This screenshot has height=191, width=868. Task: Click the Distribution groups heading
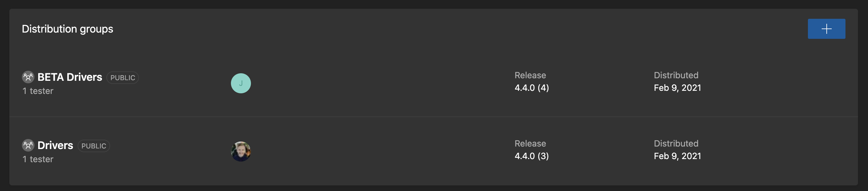(67, 29)
